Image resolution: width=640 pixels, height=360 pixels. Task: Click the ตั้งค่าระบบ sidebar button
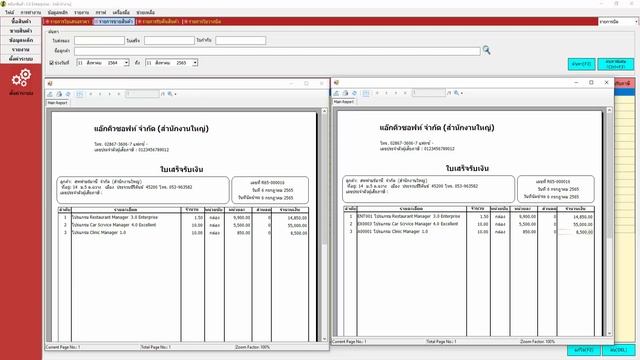21,59
